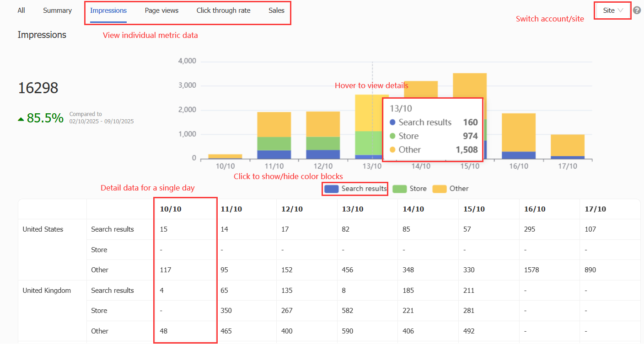This screenshot has height=344, width=644.
Task: Click the help question mark icon
Action: point(637,11)
